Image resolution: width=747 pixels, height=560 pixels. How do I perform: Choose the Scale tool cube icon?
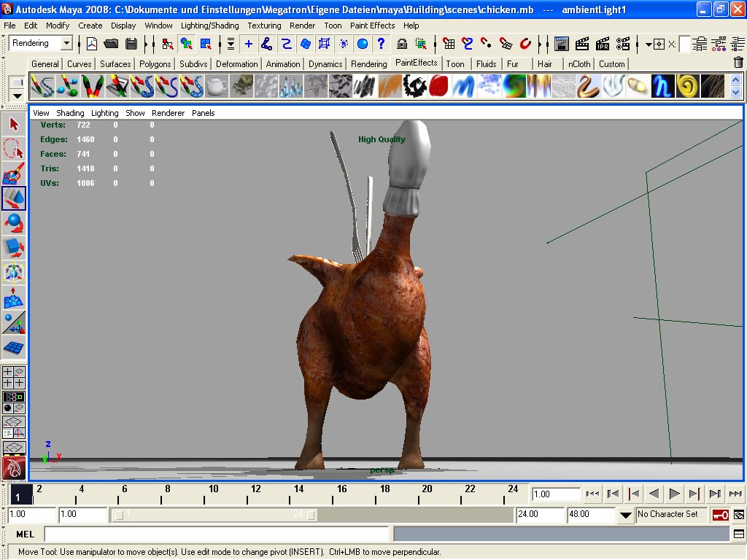click(x=14, y=248)
